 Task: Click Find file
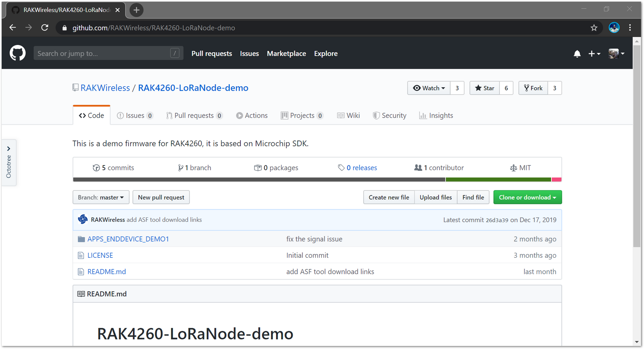(x=473, y=197)
